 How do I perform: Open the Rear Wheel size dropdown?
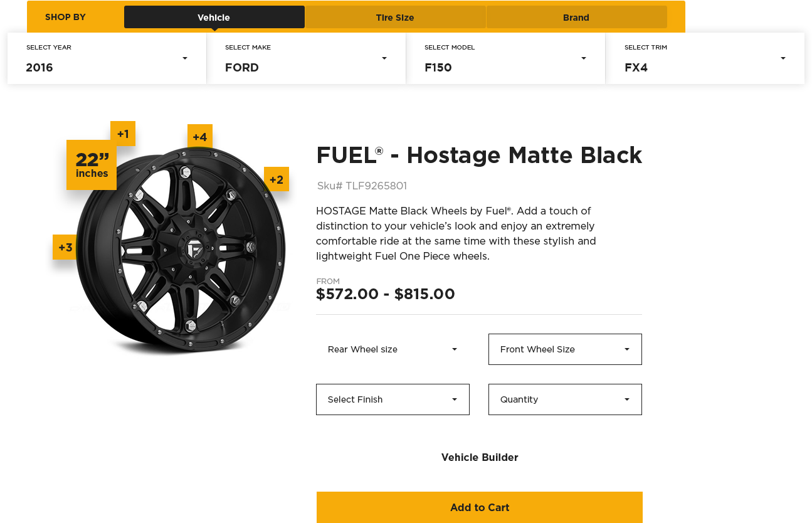(393, 349)
